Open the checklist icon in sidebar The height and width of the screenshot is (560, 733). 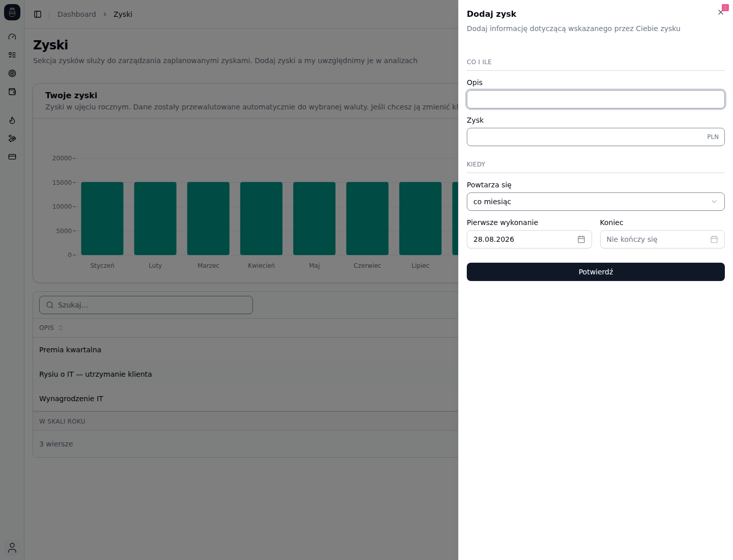[x=12, y=55]
